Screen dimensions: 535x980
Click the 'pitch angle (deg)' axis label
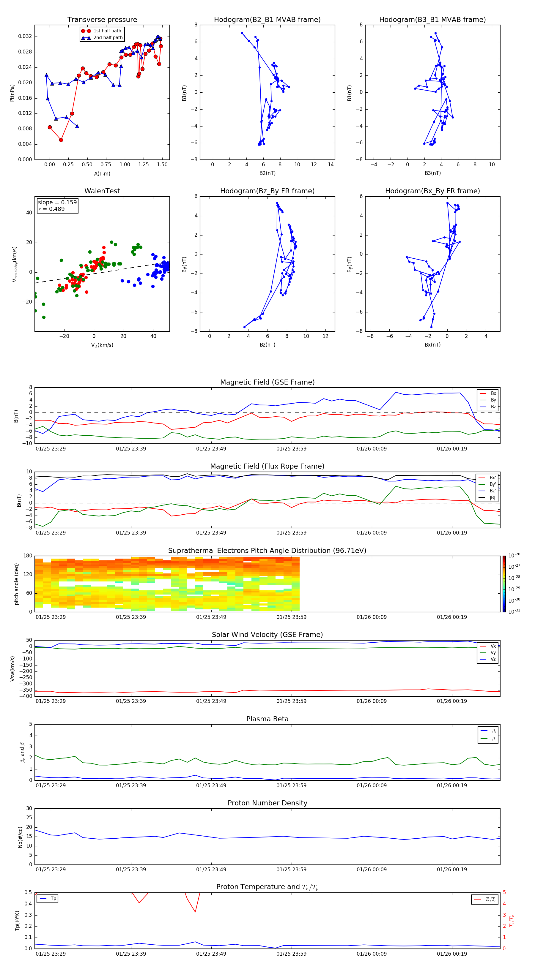(16, 584)
